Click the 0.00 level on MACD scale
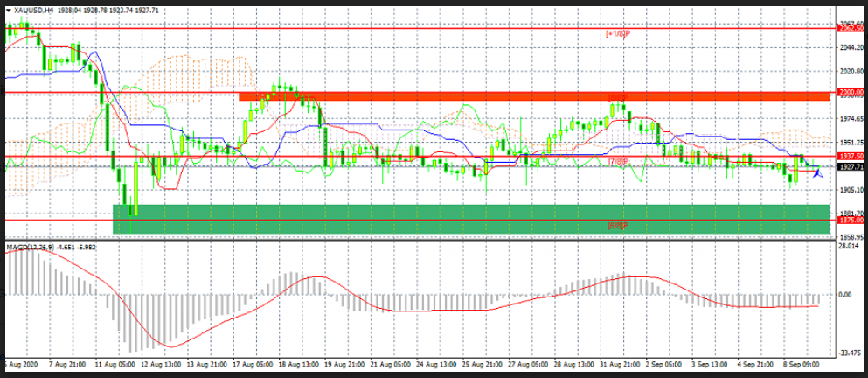This screenshot has height=378, width=868. tap(846, 295)
